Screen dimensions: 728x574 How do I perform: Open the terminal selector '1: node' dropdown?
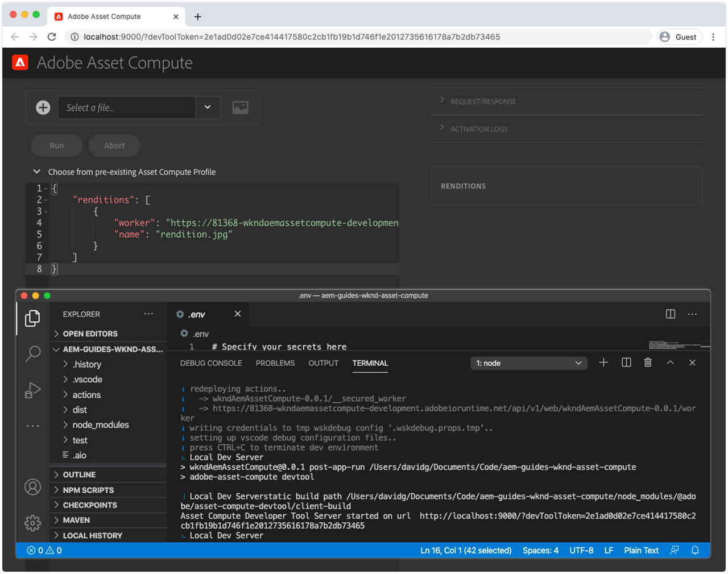coord(528,364)
